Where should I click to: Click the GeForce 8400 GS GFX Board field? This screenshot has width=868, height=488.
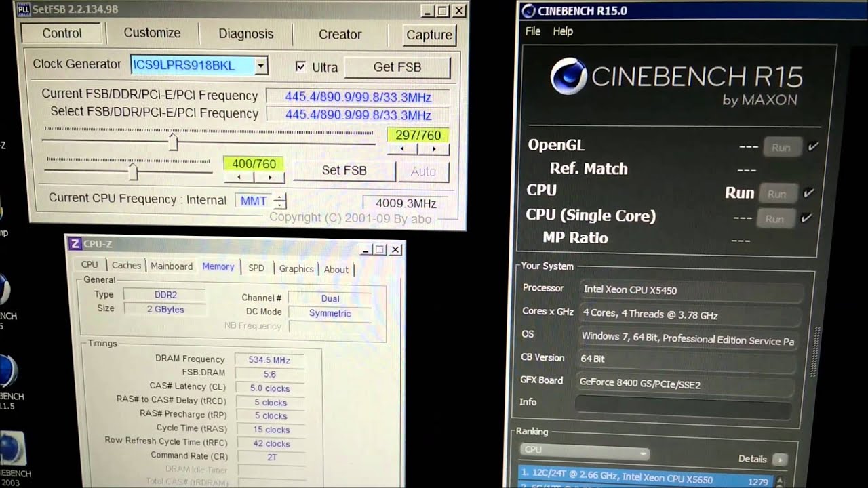point(685,384)
